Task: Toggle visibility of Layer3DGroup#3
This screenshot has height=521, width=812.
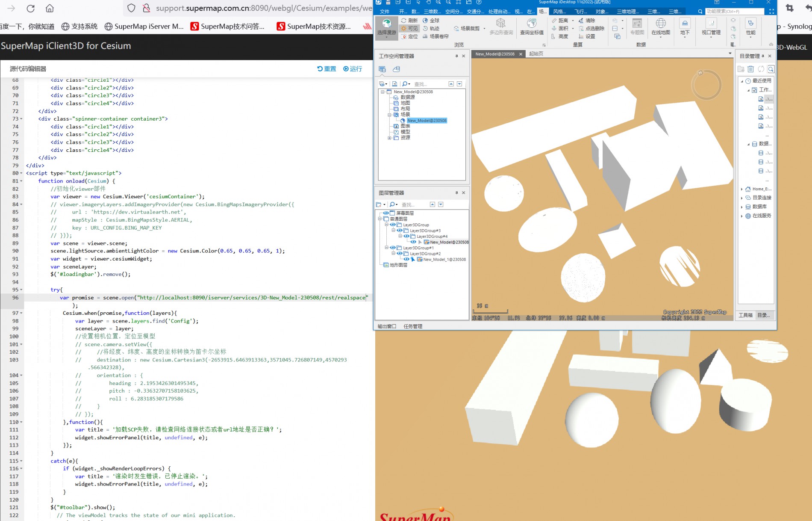Action: pos(400,231)
